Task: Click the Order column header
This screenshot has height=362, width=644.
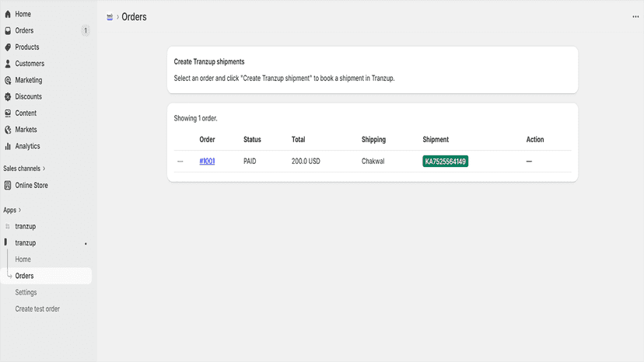Action: (207, 140)
